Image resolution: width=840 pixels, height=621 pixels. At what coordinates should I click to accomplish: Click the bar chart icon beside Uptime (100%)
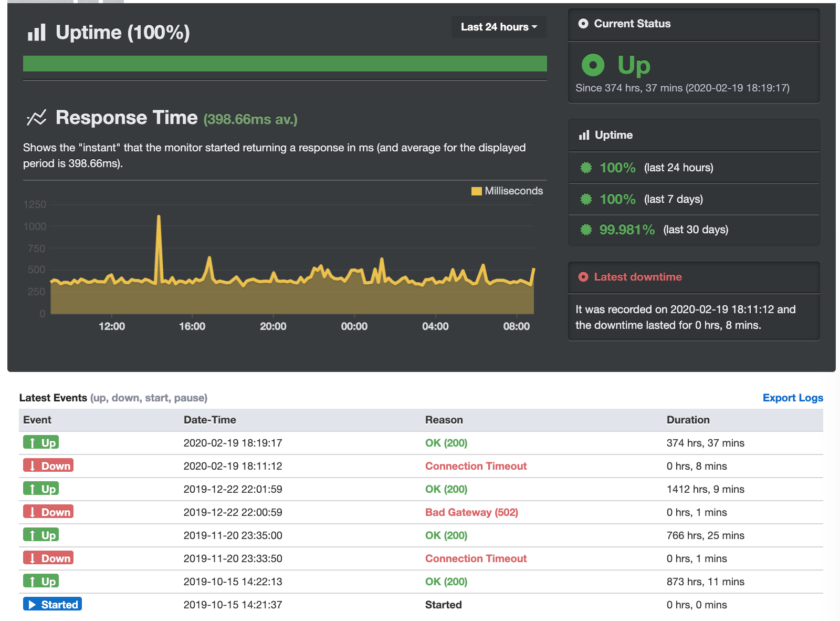37,33
